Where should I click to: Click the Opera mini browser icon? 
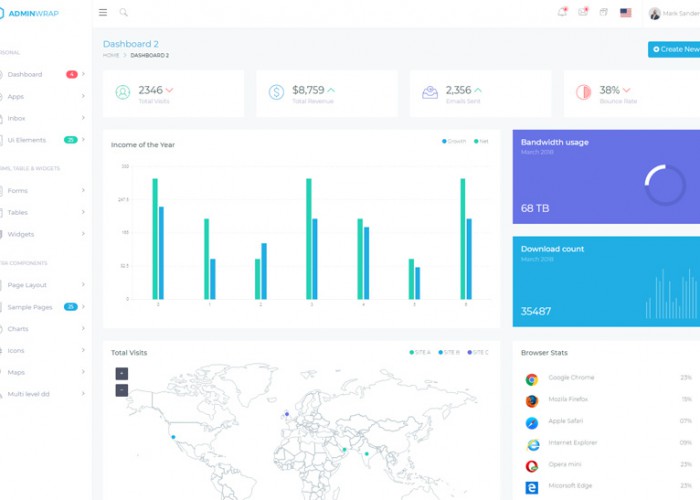(531, 467)
